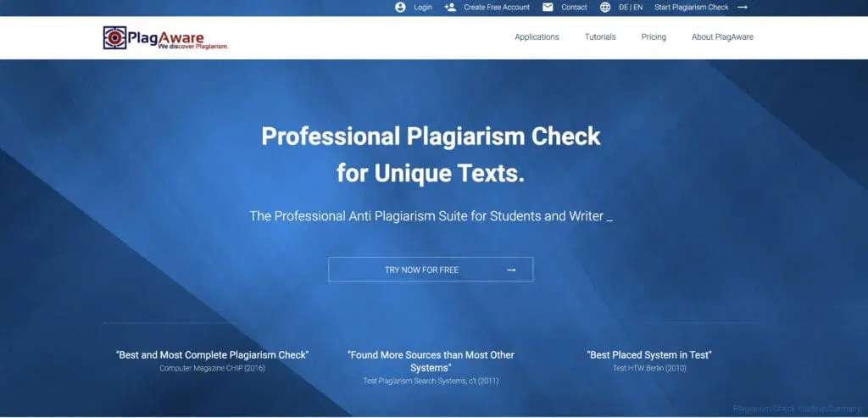This screenshot has height=418, width=868.
Task: Click the globe language icon
Action: pyautogui.click(x=604, y=8)
